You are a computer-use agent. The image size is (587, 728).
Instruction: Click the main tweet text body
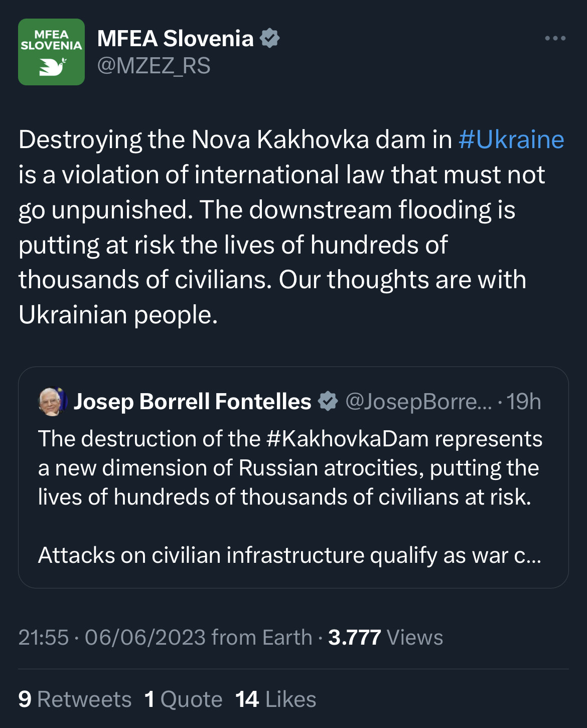pyautogui.click(x=291, y=227)
